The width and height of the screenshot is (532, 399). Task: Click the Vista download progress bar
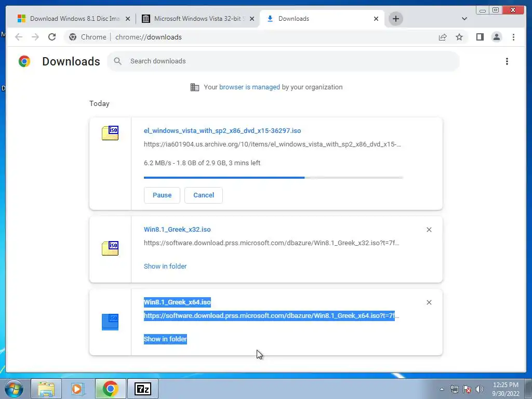[273, 178]
